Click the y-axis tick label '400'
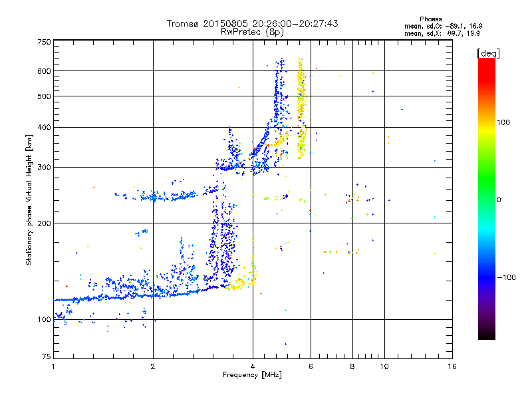Image resolution: width=532 pixels, height=399 pixels. pos(44,128)
